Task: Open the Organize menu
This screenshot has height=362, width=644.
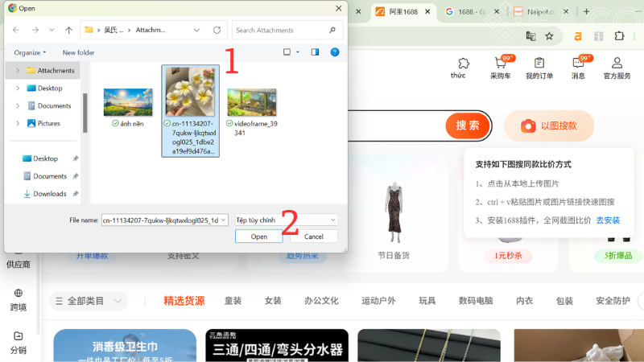Action: (30, 52)
